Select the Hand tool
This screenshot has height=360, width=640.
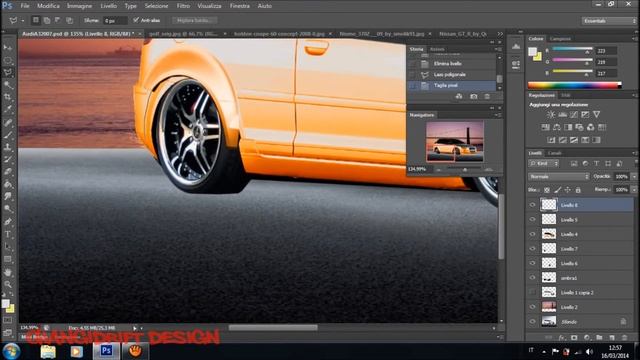point(8,272)
